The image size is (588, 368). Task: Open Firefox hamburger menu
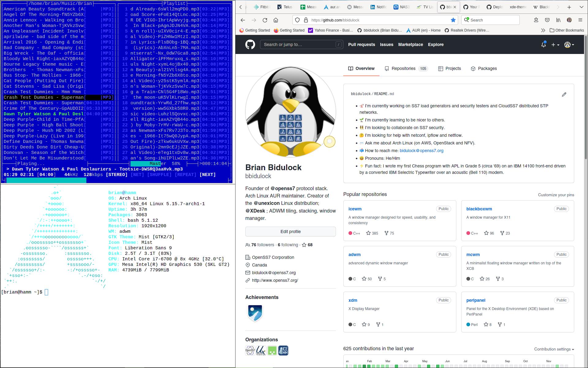click(x=580, y=20)
